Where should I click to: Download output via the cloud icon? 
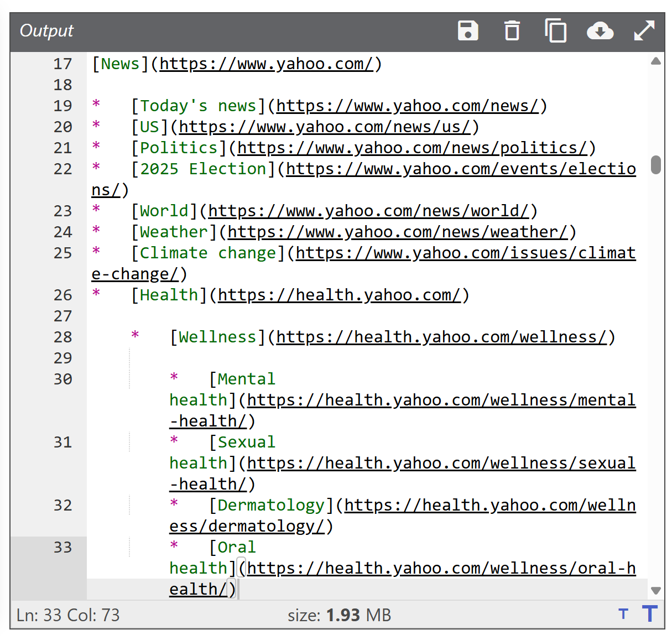tap(600, 31)
